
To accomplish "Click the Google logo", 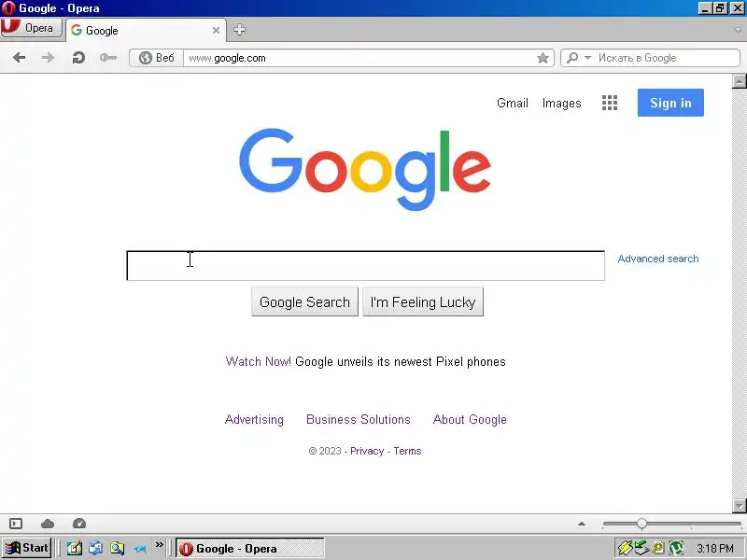I will 365,169.
